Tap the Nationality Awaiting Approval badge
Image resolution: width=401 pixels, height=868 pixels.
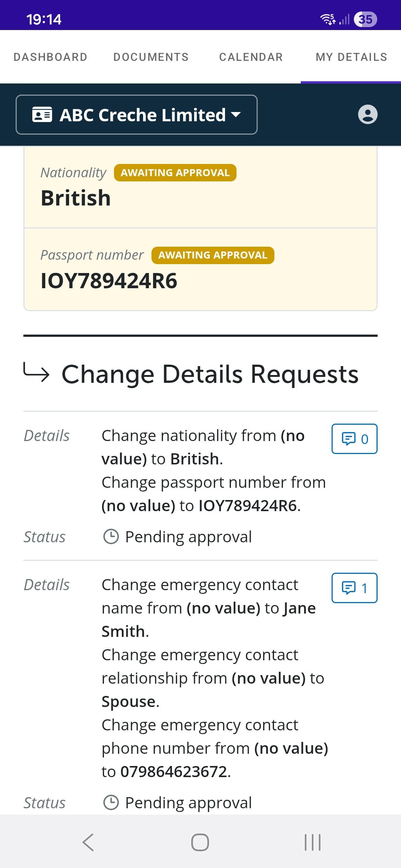click(175, 173)
